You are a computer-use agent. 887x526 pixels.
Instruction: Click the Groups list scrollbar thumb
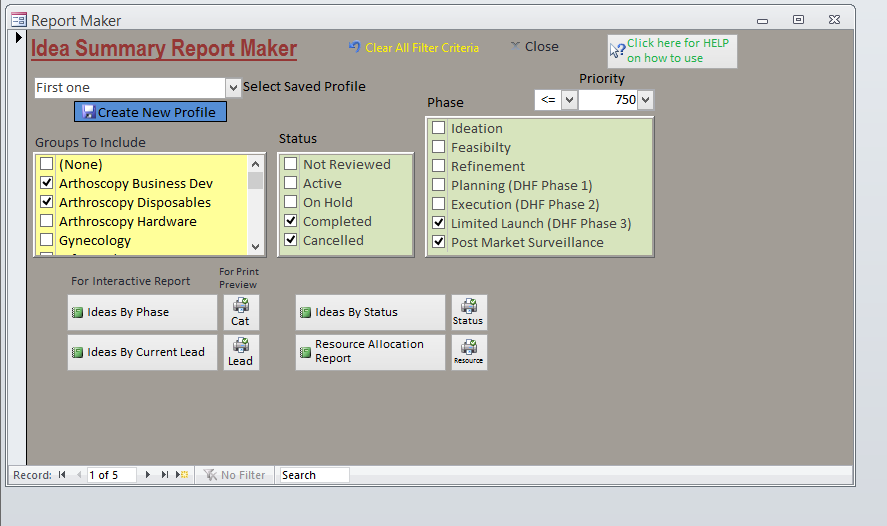[x=256, y=181]
